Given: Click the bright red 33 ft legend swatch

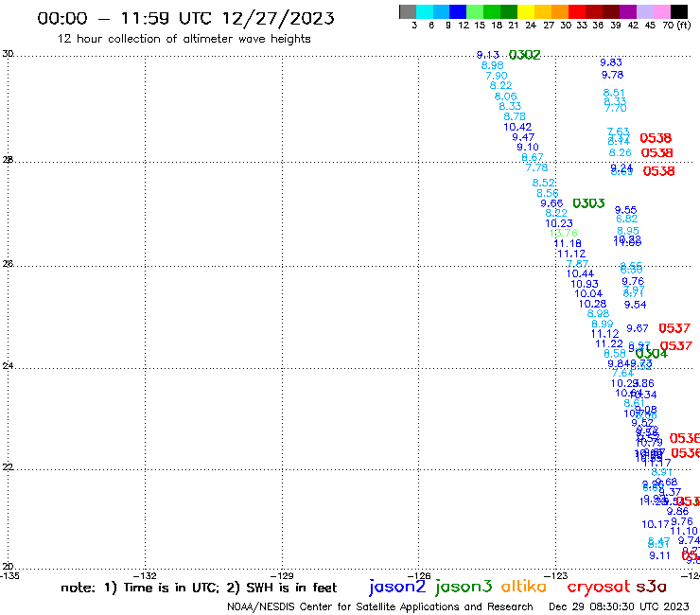Looking at the screenshot, I should tap(576, 11).
